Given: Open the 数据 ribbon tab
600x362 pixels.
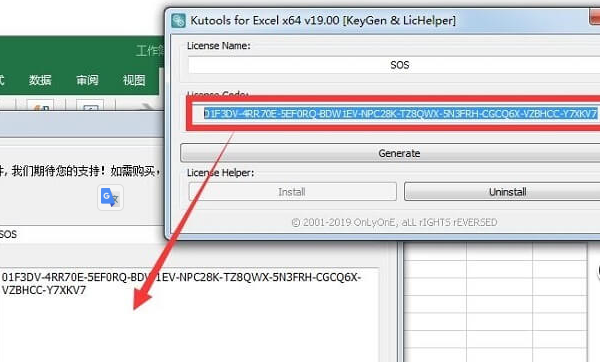Looking at the screenshot, I should pyautogui.click(x=40, y=80).
